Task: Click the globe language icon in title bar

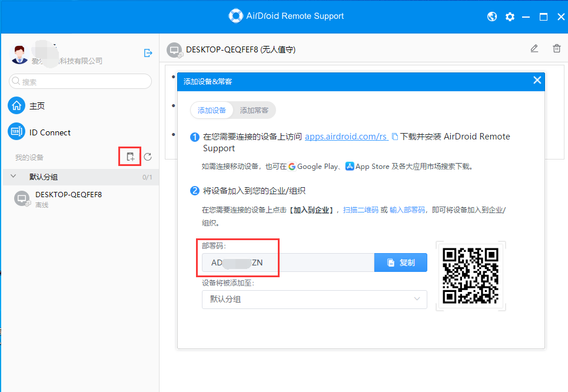Action: coord(492,16)
